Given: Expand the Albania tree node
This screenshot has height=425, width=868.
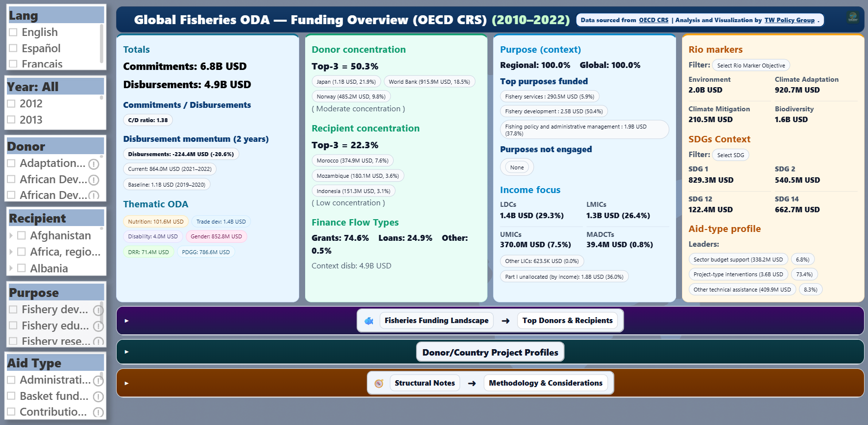Looking at the screenshot, I should [11, 268].
